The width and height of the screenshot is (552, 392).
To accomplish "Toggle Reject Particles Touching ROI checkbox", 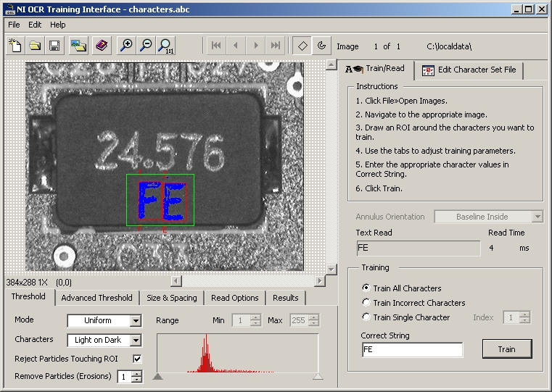I will (137, 359).
